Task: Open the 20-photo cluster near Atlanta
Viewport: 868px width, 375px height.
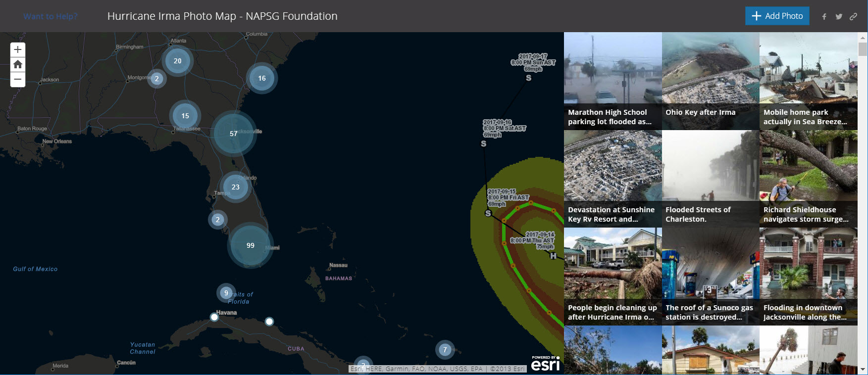Action: (177, 61)
